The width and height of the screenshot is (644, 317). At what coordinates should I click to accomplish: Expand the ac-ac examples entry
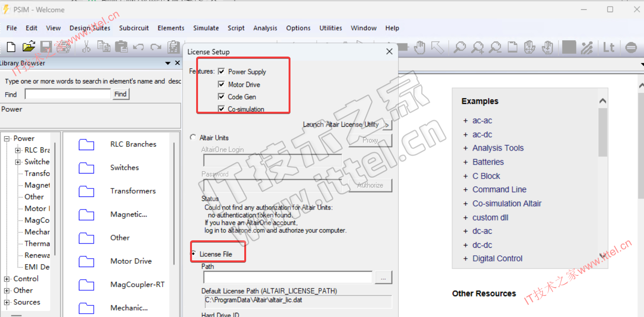465,121
